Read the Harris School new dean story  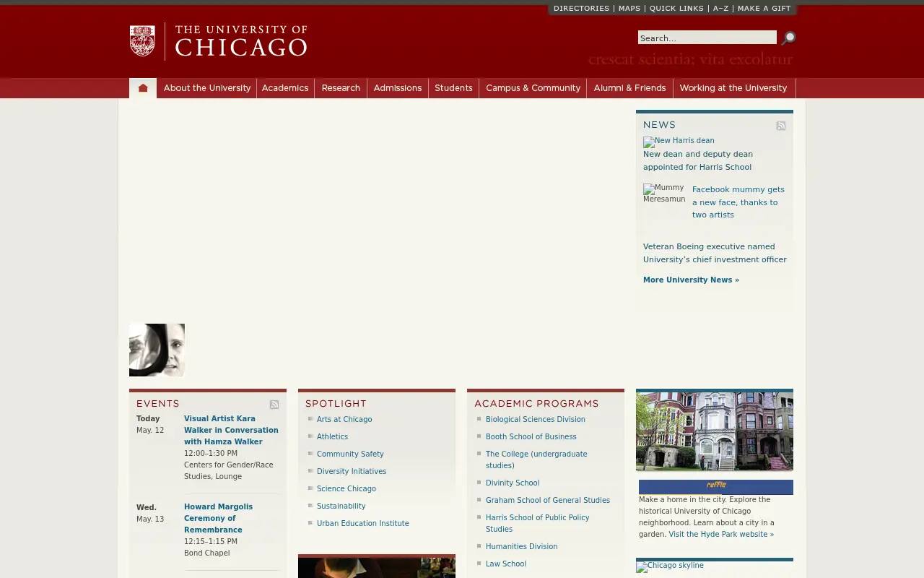pyautogui.click(x=698, y=160)
